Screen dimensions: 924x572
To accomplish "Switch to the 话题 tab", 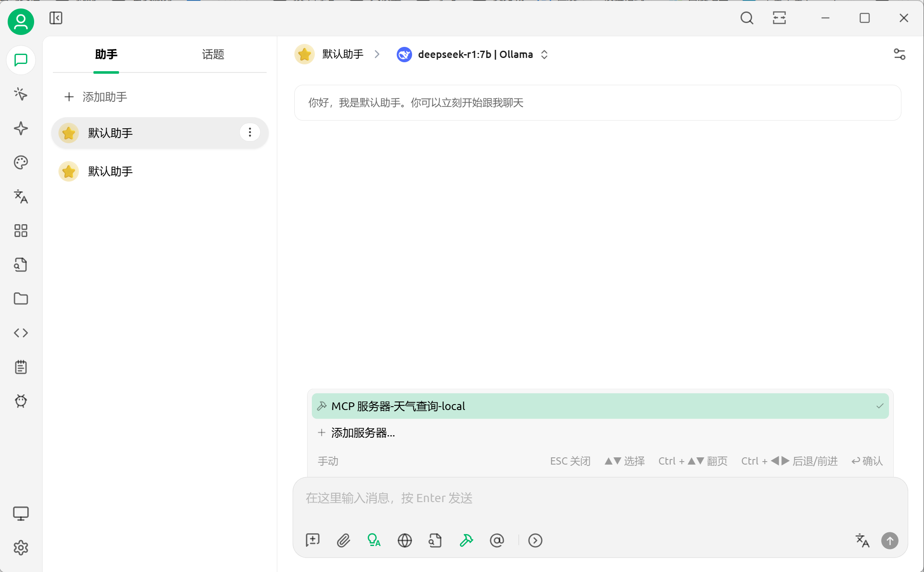I will pos(213,55).
